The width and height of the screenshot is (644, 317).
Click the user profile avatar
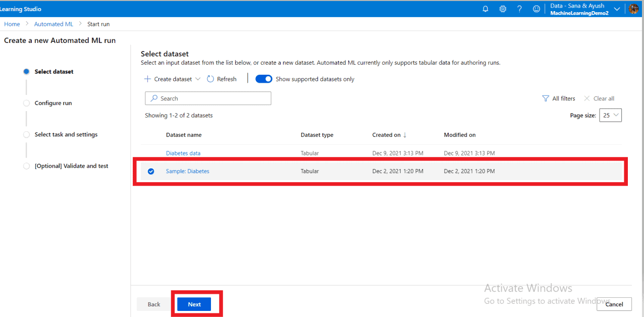(634, 9)
